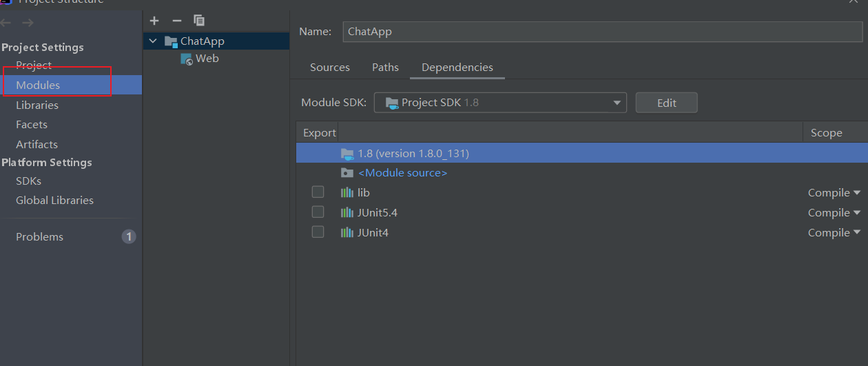The width and height of the screenshot is (868, 366).
Task: Navigate forward with the right arrow icon
Action: [x=28, y=23]
